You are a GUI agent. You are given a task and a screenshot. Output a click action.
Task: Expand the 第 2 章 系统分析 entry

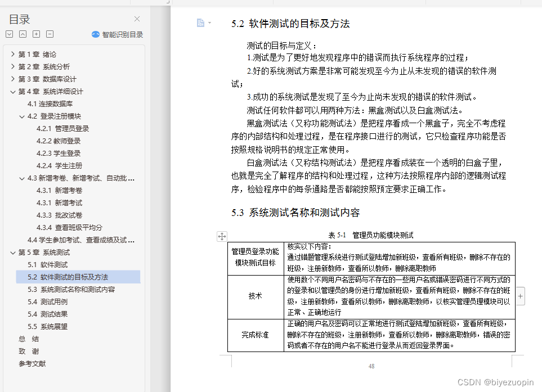pyautogui.click(x=14, y=66)
